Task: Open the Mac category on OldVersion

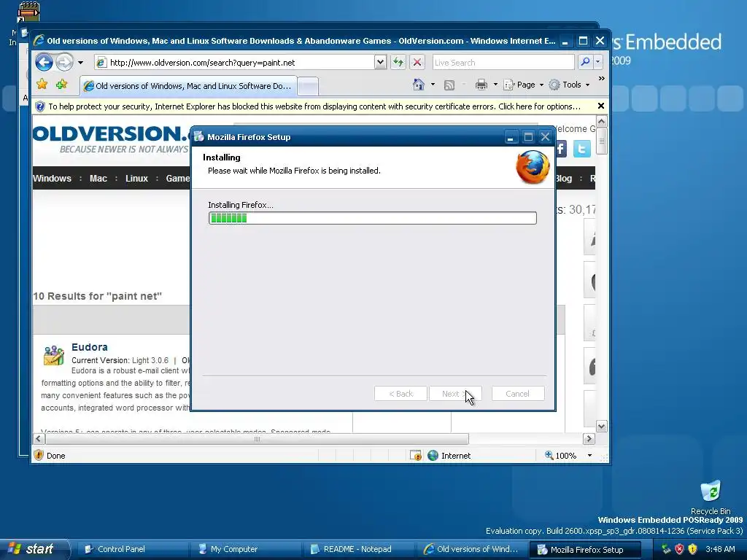Action: click(x=98, y=179)
